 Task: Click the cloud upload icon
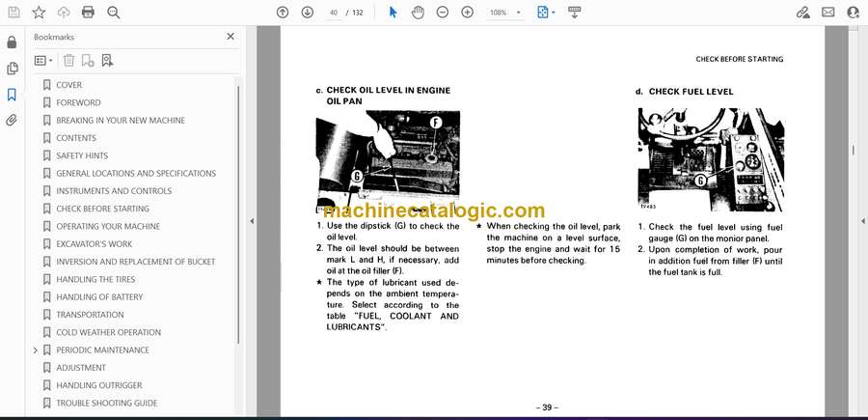pyautogui.click(x=64, y=13)
